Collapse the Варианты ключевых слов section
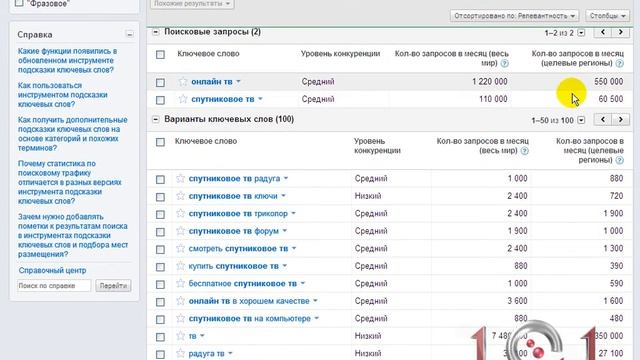The image size is (640, 360). pyautogui.click(x=156, y=120)
